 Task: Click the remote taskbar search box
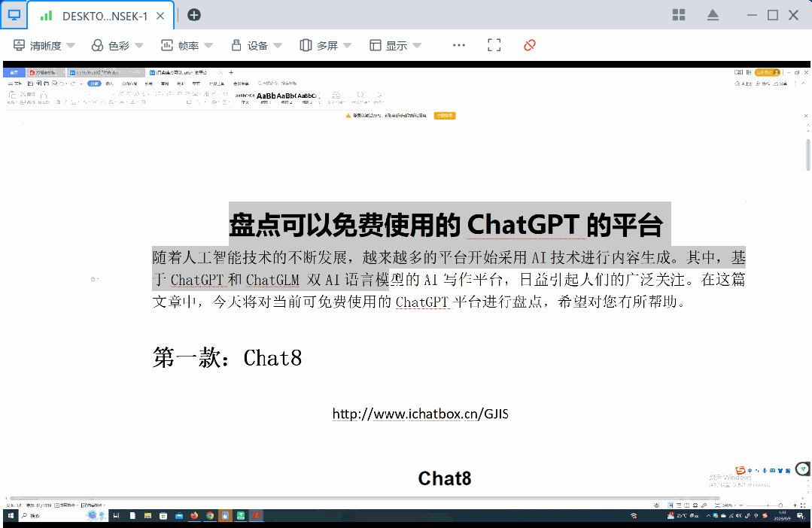(x=63, y=515)
